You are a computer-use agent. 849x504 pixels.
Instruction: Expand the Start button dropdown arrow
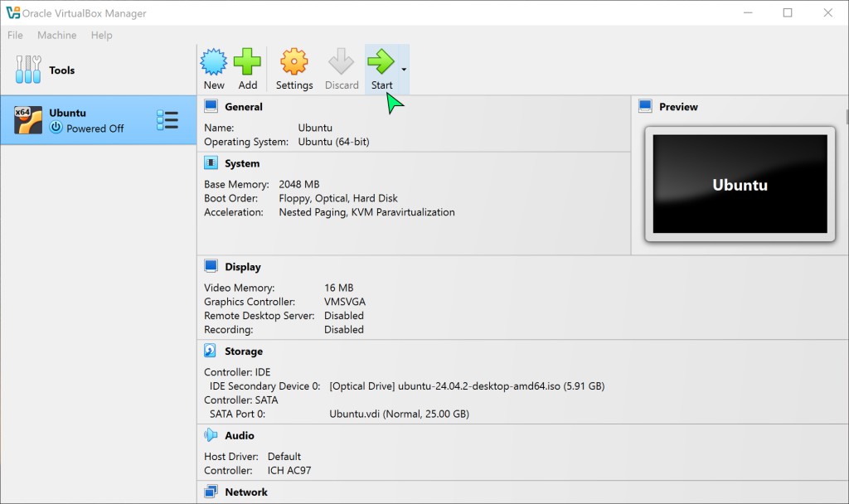click(x=404, y=70)
